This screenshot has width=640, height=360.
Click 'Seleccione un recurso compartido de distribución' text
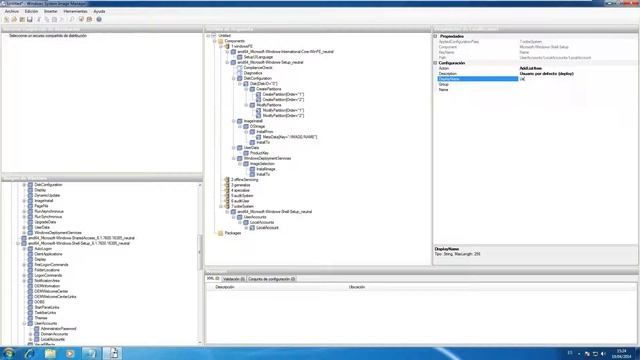[48, 36]
